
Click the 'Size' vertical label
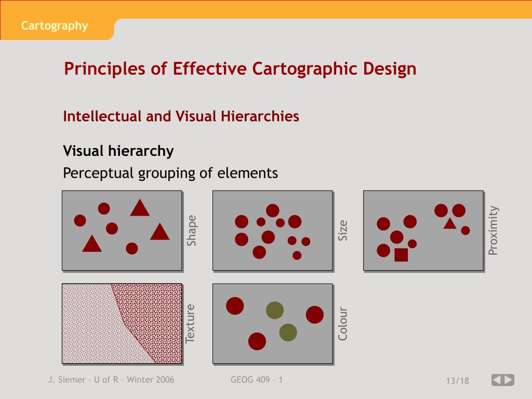(343, 230)
